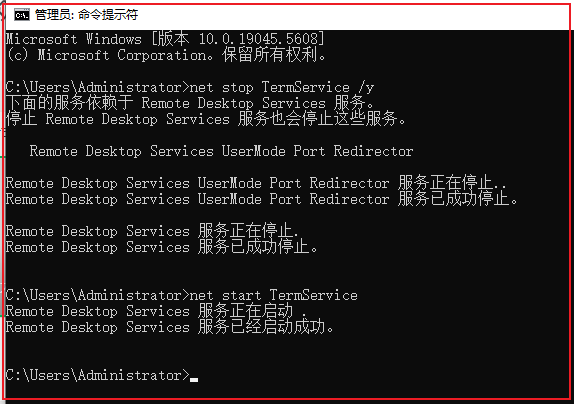The image size is (574, 404).
Task: Click the line 'Remote Desktop Services 服务正在停止'
Action: [152, 231]
